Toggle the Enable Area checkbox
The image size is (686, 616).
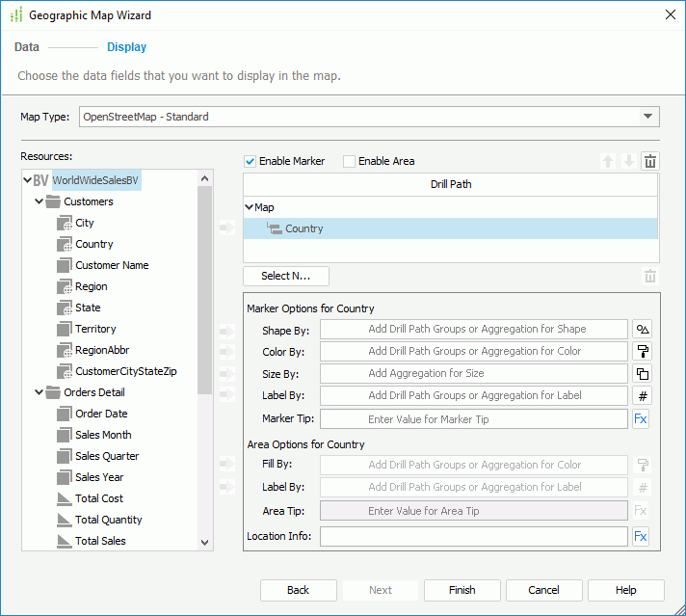(349, 161)
